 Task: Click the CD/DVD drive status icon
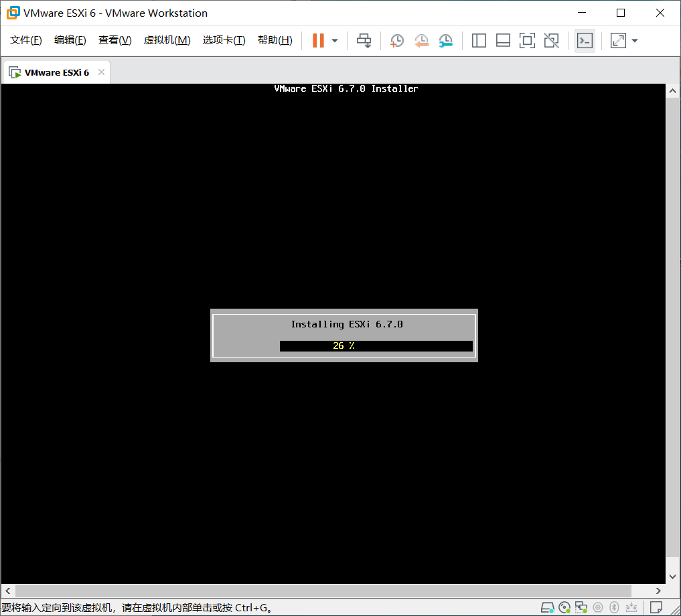[564, 607]
